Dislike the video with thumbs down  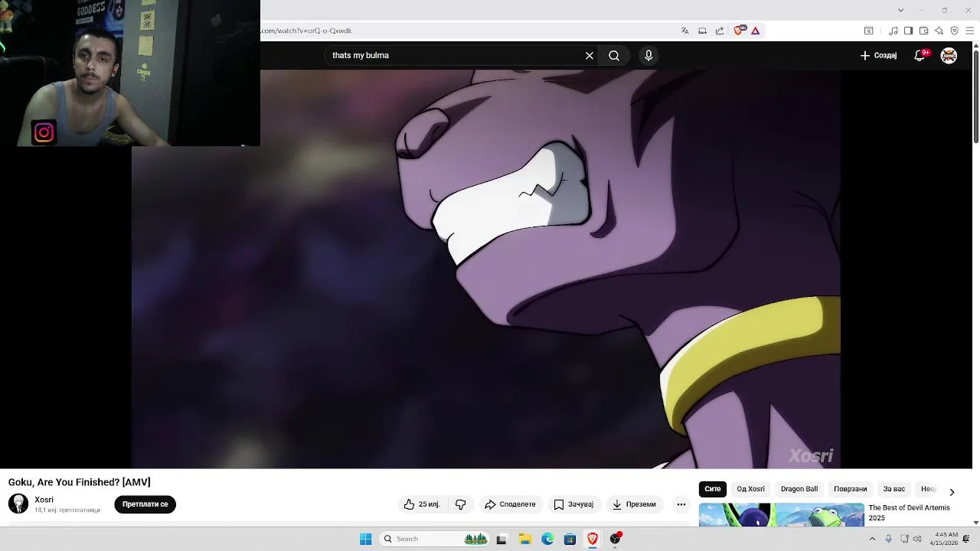tap(460, 504)
